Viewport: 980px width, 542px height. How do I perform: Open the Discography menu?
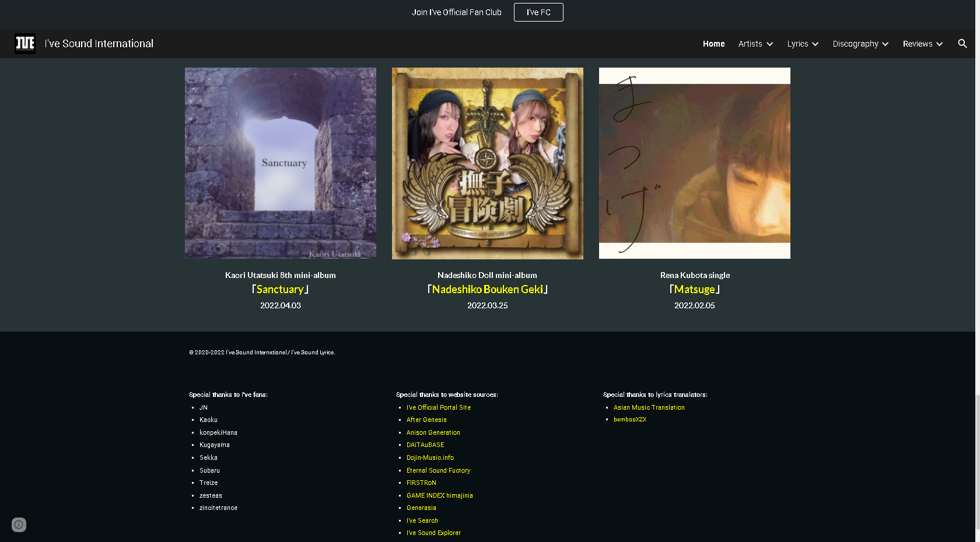tap(855, 44)
